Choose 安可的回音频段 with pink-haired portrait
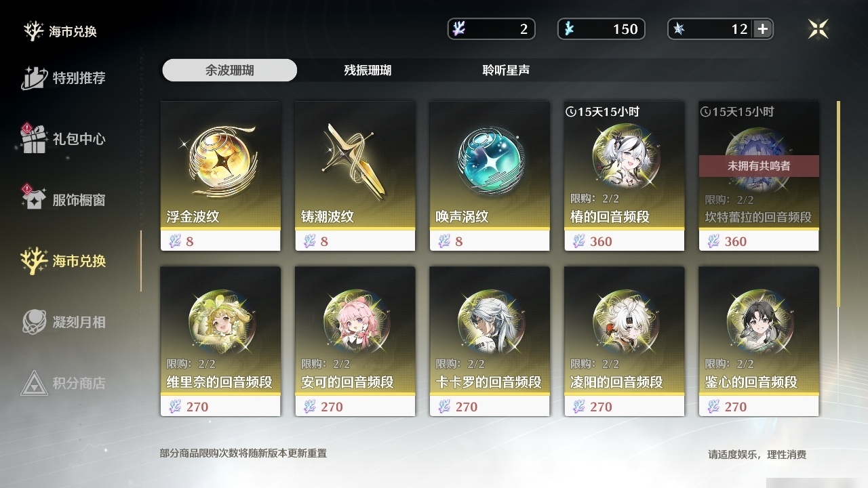This screenshot has height=488, width=868. 355,342
